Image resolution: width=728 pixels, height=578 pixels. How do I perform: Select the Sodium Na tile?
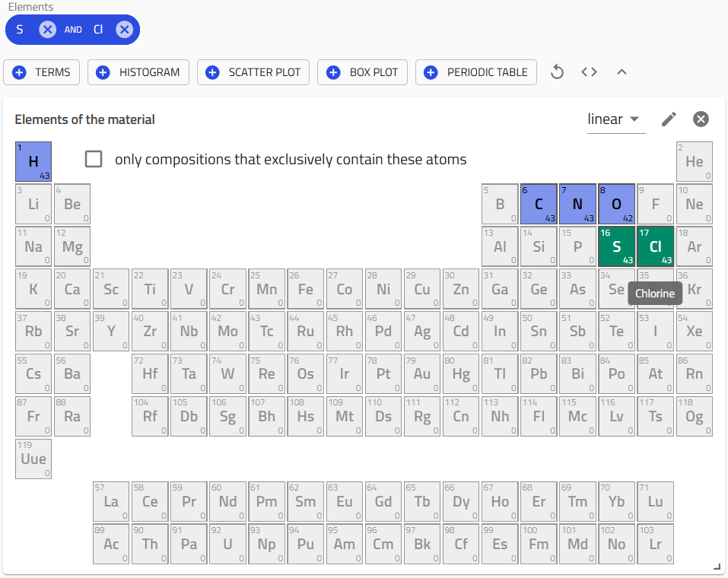[33, 246]
